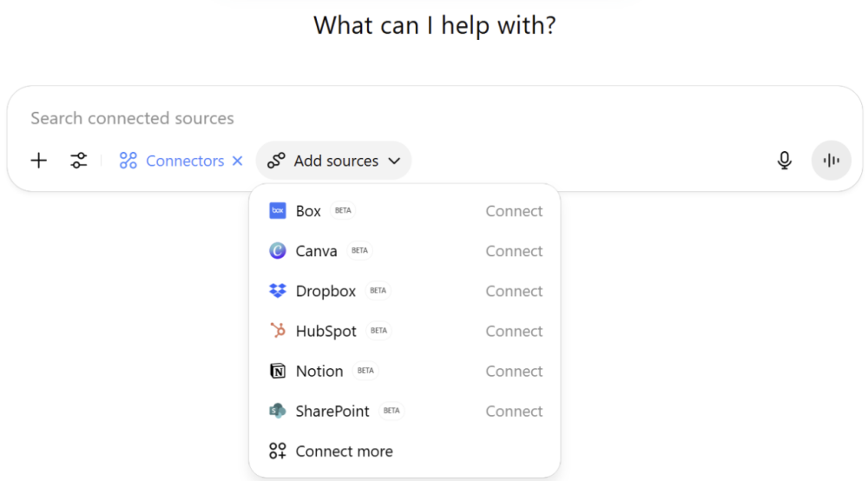Open the tools sliders icon
The width and height of the screenshot is (868, 481).
pyautogui.click(x=79, y=161)
